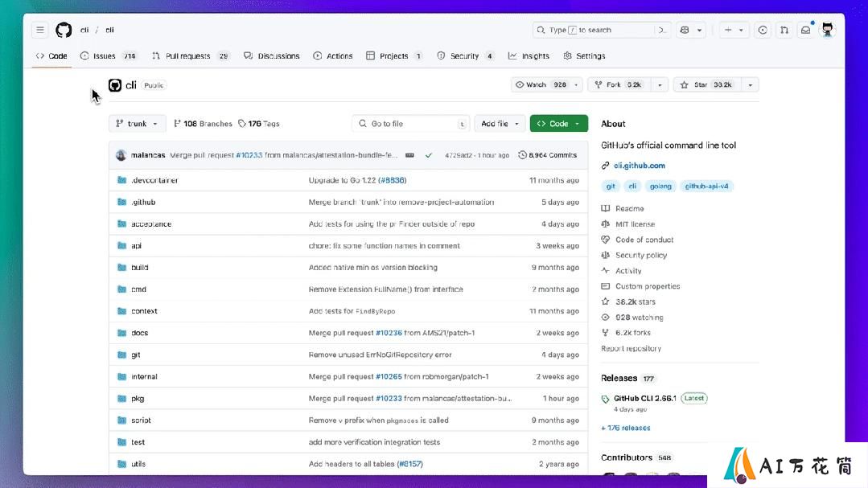Open the Insights tab
The image size is (868, 488).
coord(529,56)
